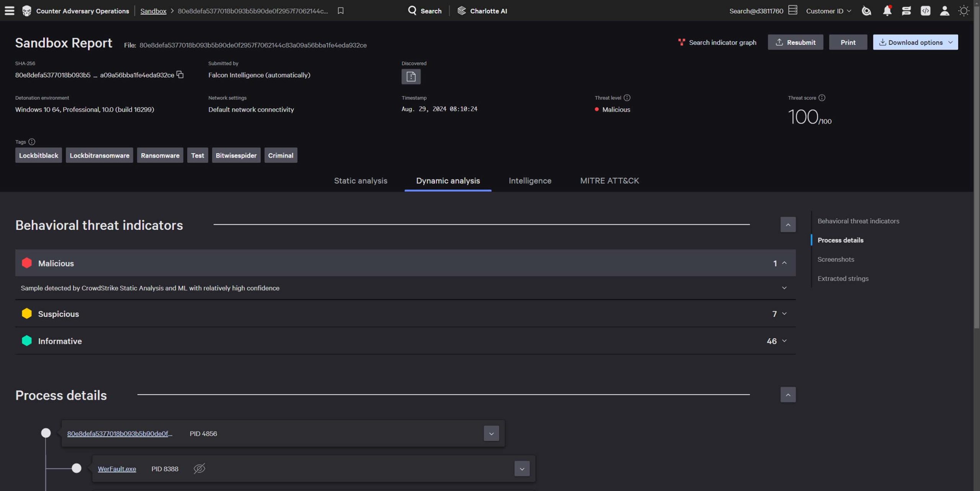980x491 pixels.
Task: Collapse the Malicious indicators row
Action: (x=784, y=263)
